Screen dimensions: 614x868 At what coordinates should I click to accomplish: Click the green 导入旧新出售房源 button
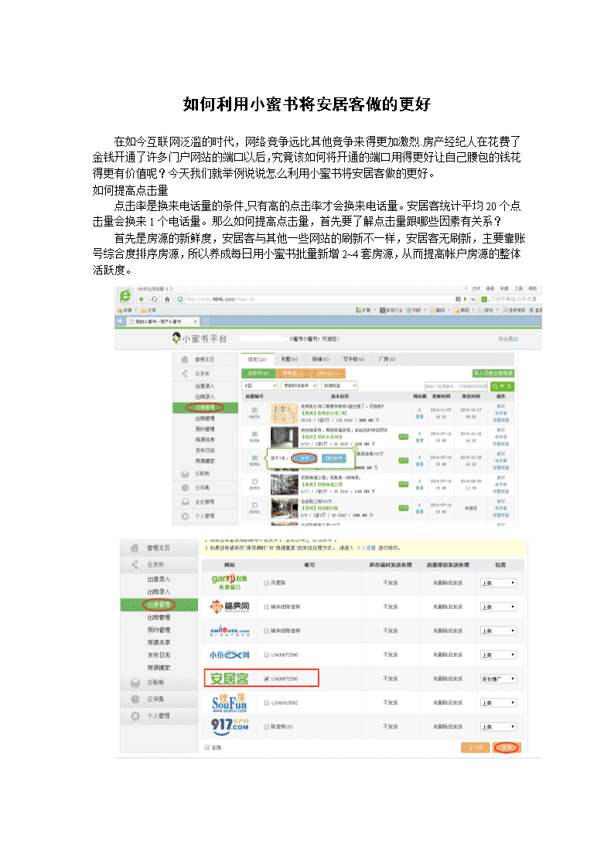pyautogui.click(x=493, y=373)
